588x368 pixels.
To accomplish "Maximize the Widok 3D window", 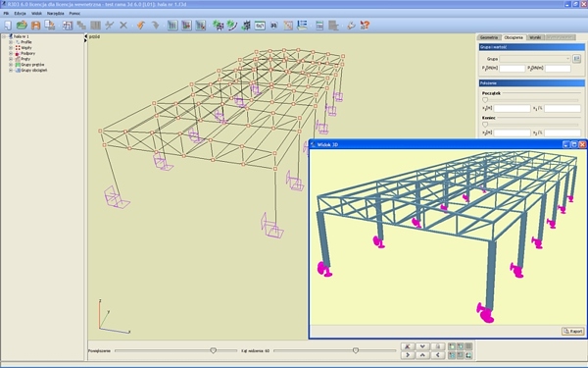I will [x=574, y=144].
